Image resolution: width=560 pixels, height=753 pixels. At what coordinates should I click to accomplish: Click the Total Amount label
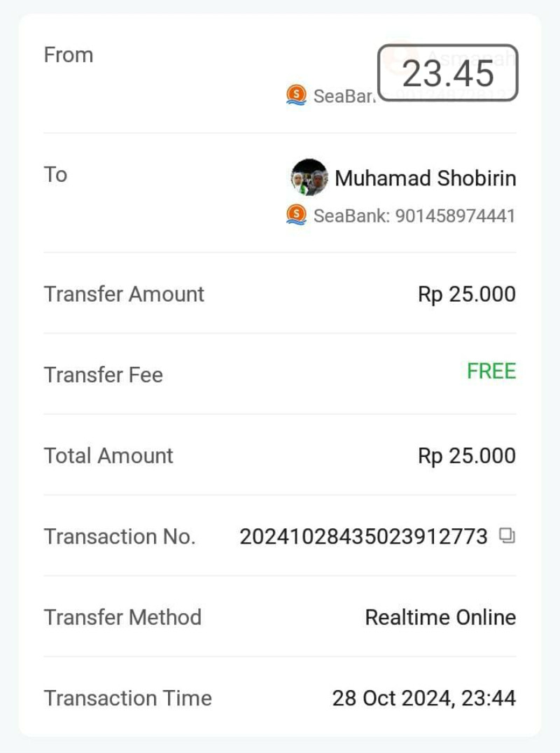coord(108,456)
